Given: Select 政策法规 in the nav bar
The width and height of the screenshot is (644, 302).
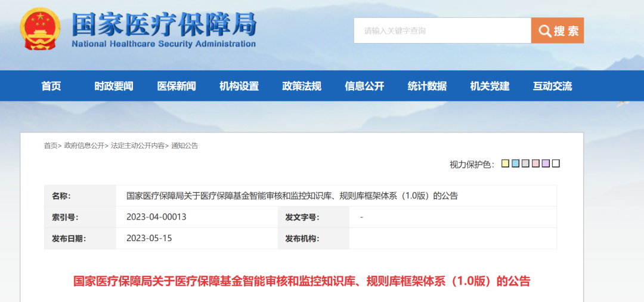Looking at the screenshot, I should pos(302,87).
